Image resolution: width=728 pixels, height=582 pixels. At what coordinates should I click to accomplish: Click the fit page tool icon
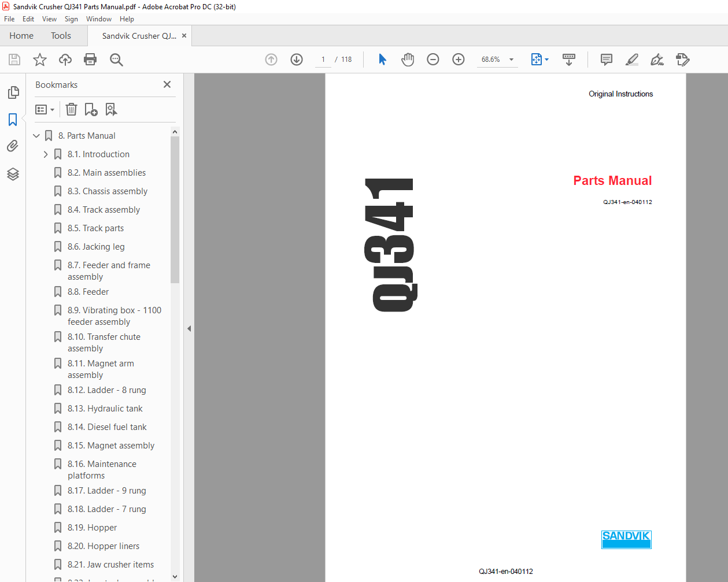tap(536, 60)
